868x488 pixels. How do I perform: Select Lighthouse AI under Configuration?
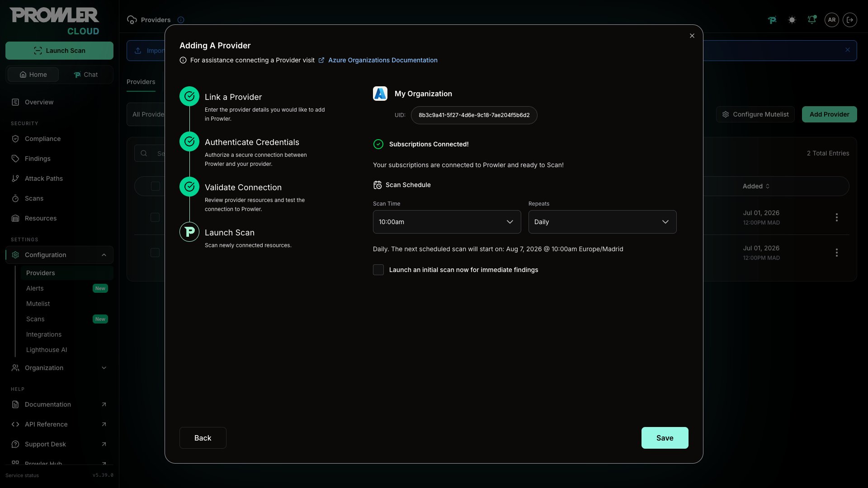[67, 350]
